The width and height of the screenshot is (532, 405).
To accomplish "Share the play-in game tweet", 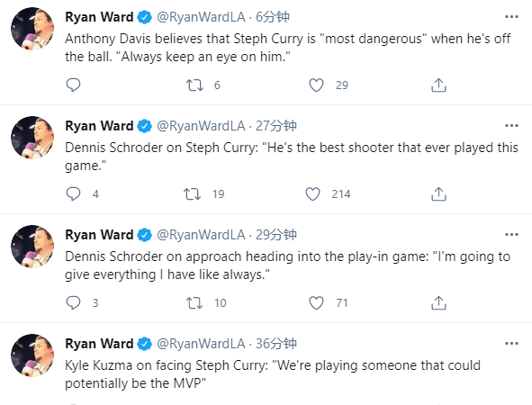I will pyautogui.click(x=438, y=303).
